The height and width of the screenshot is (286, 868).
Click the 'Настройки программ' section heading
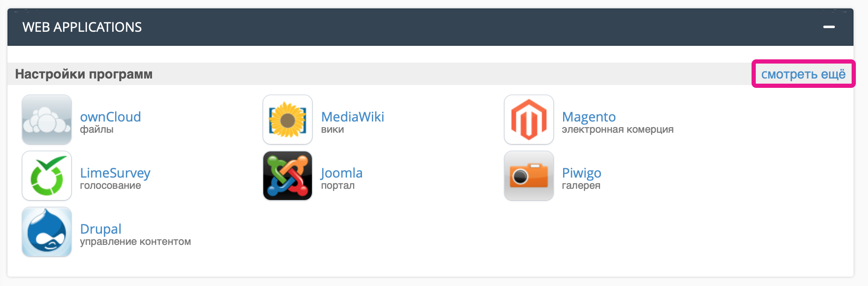pos(84,74)
